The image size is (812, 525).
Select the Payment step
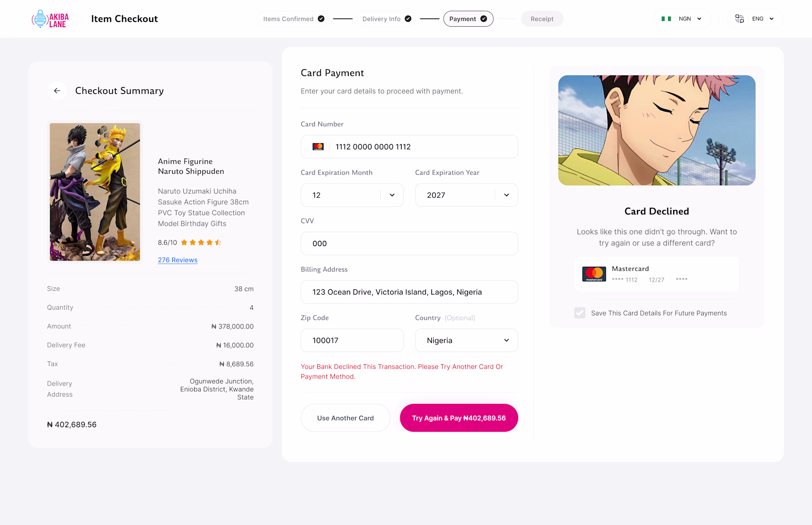tap(468, 19)
